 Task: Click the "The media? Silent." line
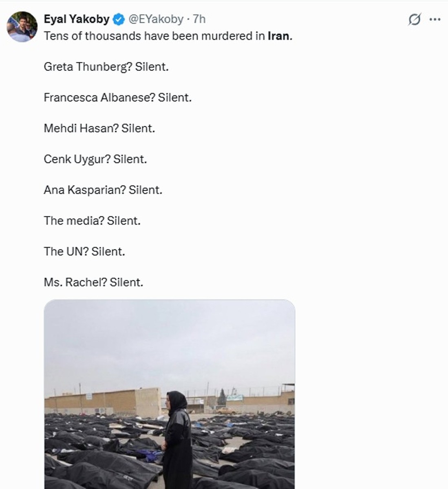click(92, 221)
